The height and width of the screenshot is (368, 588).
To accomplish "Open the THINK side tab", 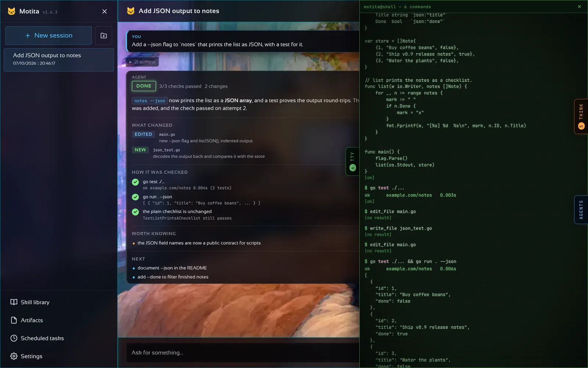I will [581, 116].
